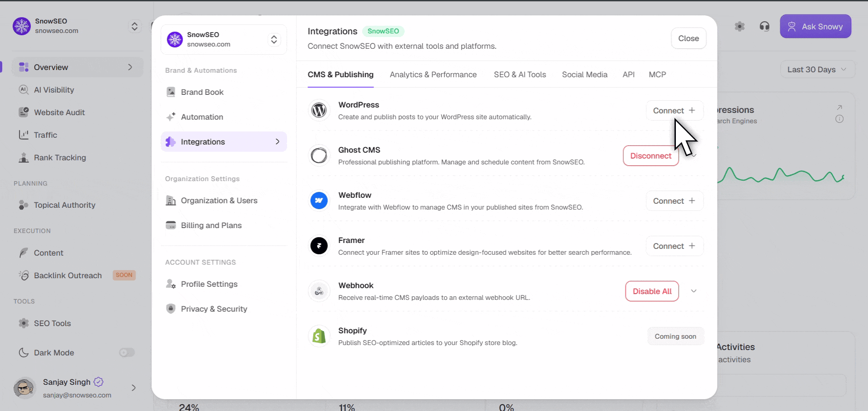Click Sanjay Singh profile avatar
868x411 pixels.
(x=24, y=388)
